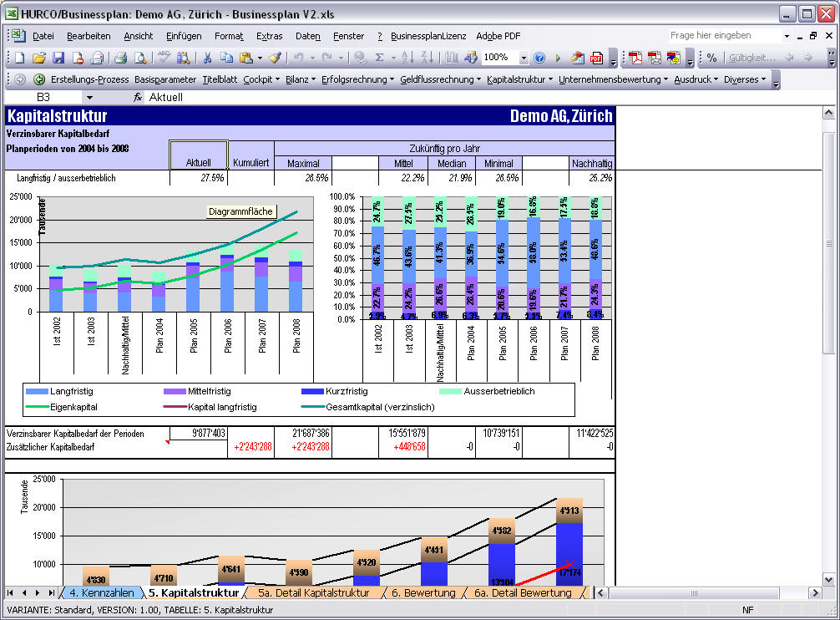Click the green back arrow navigation icon
840x620 pixels.
pos(39,79)
